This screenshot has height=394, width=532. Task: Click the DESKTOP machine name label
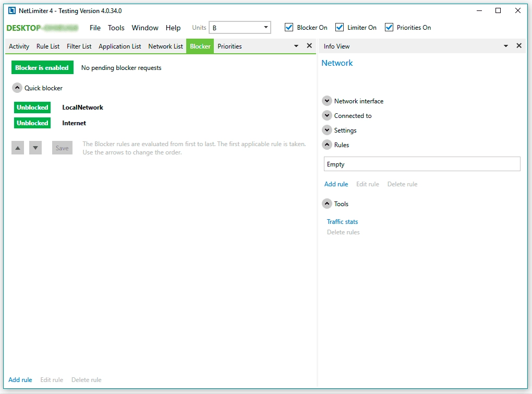tap(42, 28)
